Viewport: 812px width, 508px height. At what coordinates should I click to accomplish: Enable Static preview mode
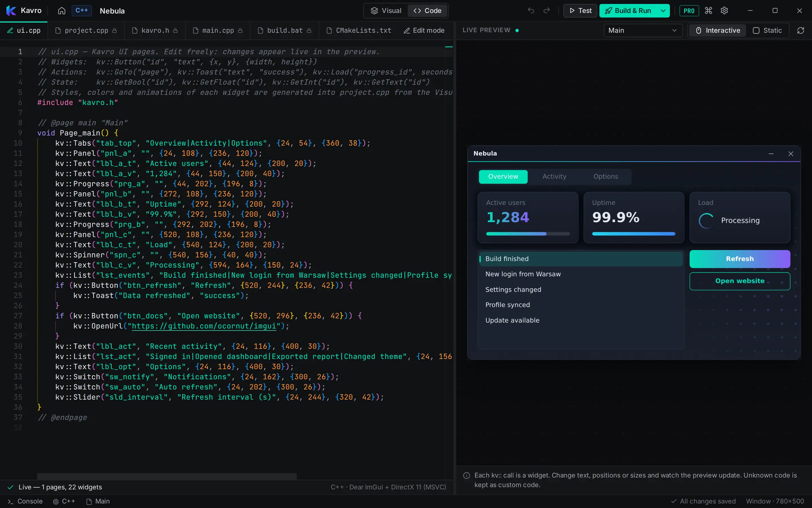click(x=767, y=30)
